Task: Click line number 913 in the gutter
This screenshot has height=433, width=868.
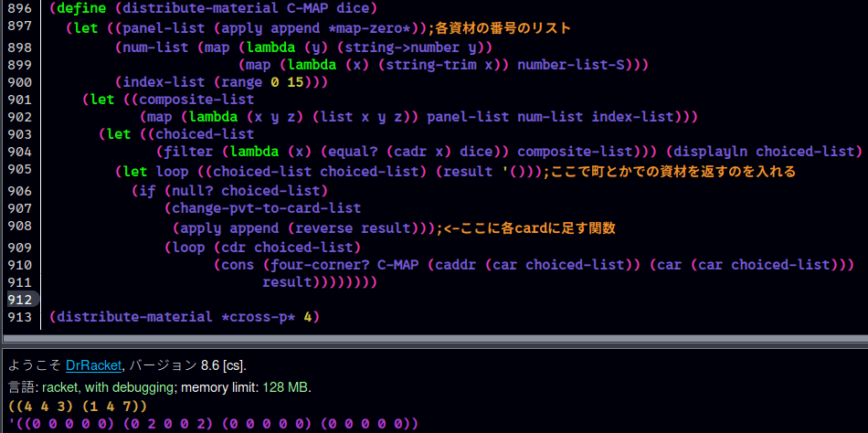Action: [20, 317]
